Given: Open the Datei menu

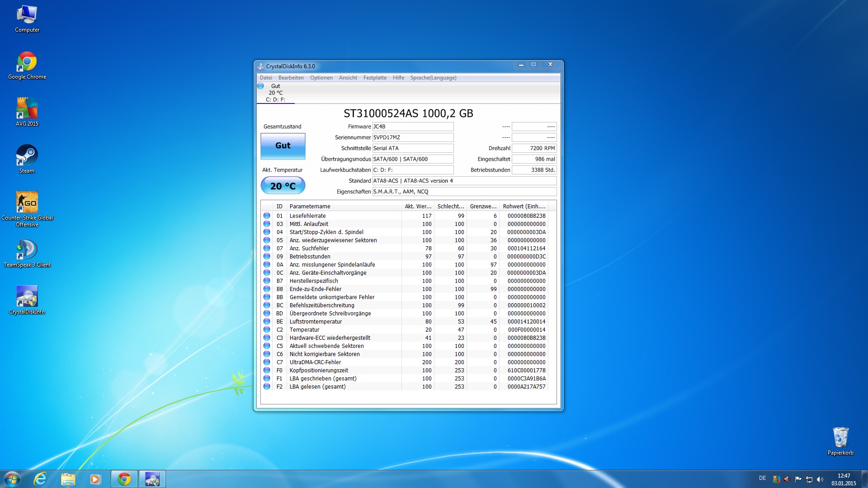Looking at the screenshot, I should [266, 78].
